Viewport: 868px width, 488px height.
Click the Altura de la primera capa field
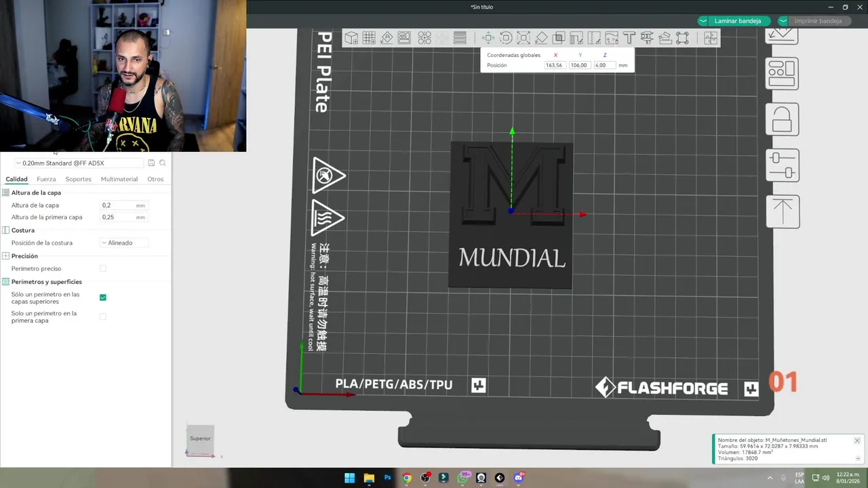pyautogui.click(x=123, y=218)
